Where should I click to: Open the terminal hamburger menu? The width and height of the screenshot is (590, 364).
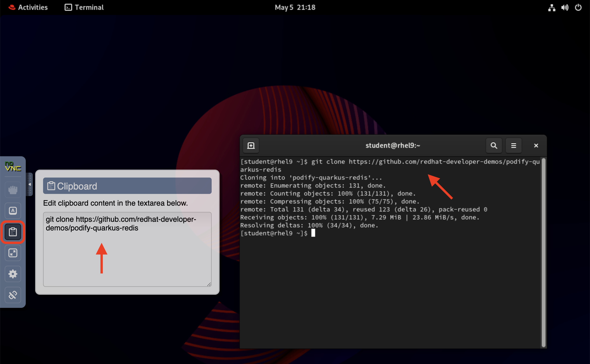tap(513, 146)
